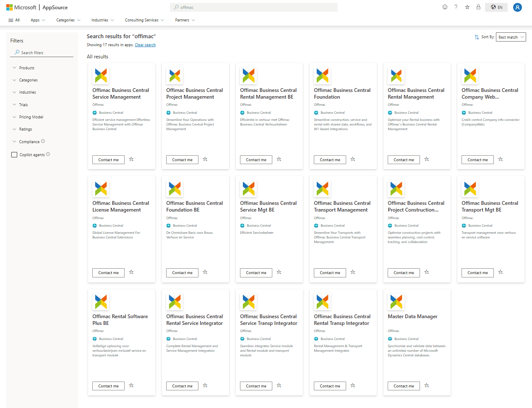Open the Master Data Manager logo thumbnail

pyautogui.click(x=396, y=301)
